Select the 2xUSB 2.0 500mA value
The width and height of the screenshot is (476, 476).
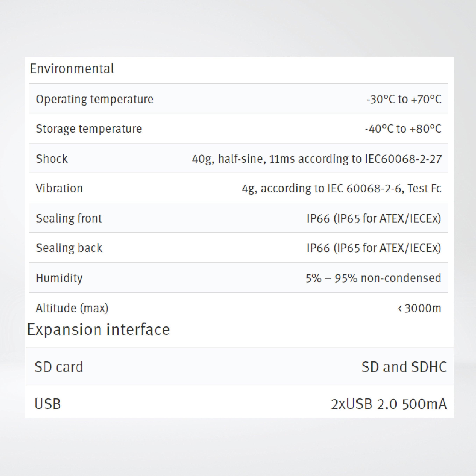(389, 404)
